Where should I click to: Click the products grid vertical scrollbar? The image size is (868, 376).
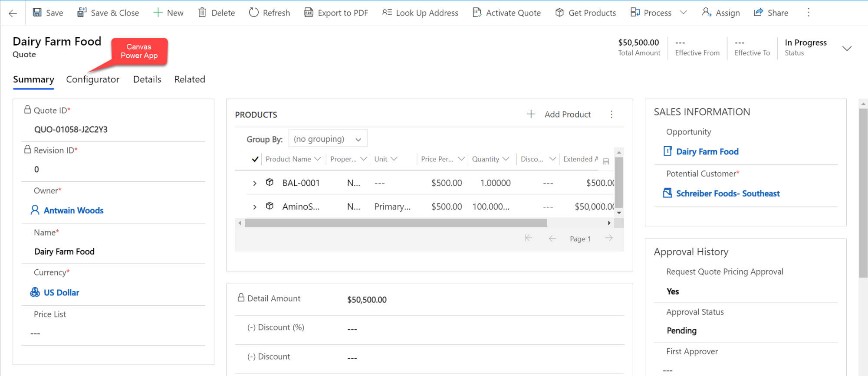[619, 182]
